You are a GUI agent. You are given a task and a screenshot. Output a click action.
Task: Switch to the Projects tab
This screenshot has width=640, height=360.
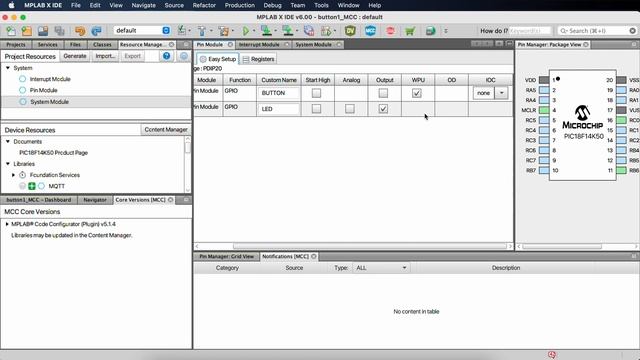[16, 44]
